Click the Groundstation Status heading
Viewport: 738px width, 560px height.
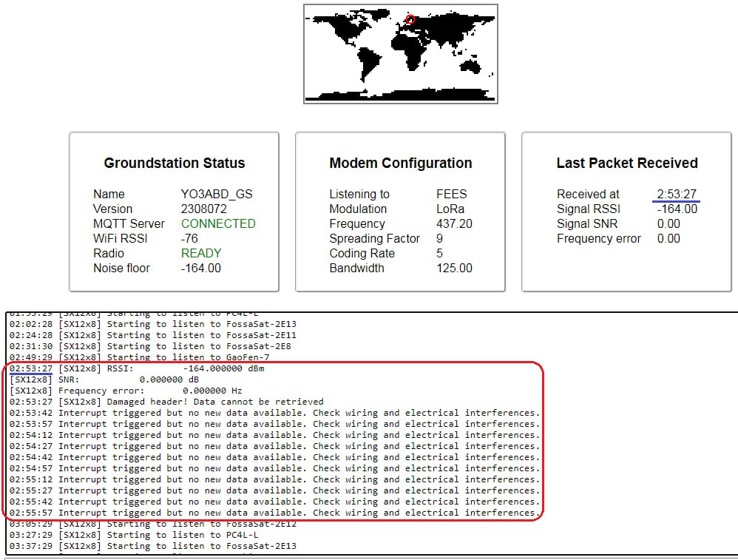tap(174, 163)
